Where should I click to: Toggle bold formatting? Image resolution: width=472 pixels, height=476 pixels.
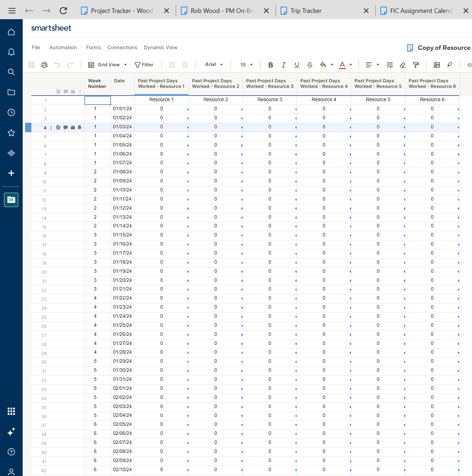pos(270,65)
